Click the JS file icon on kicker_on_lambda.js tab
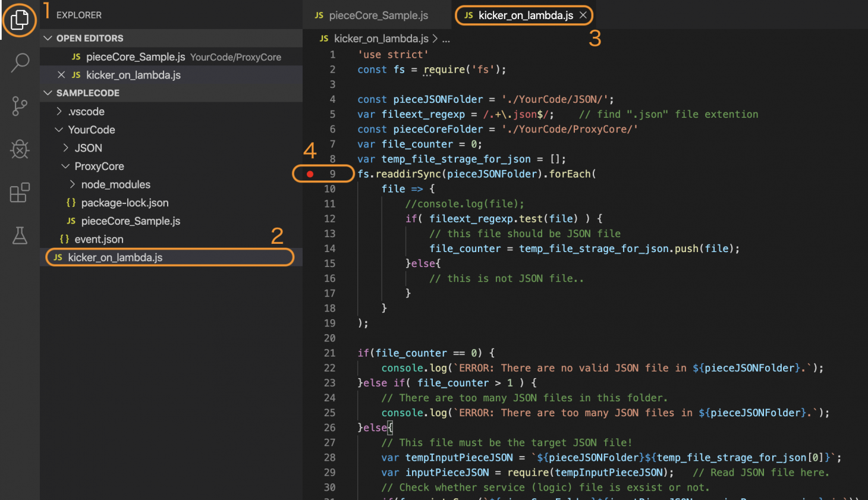The height and width of the screenshot is (500, 868). tap(468, 15)
